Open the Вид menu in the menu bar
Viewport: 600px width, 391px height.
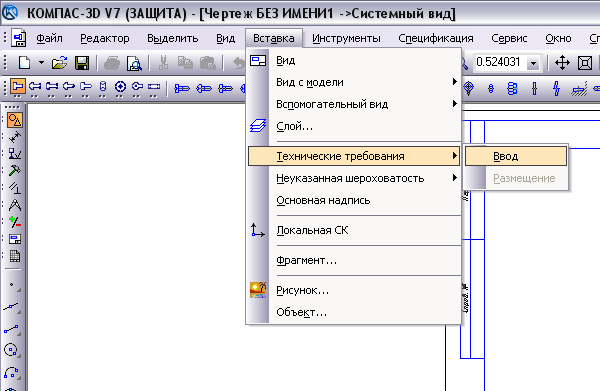(225, 38)
